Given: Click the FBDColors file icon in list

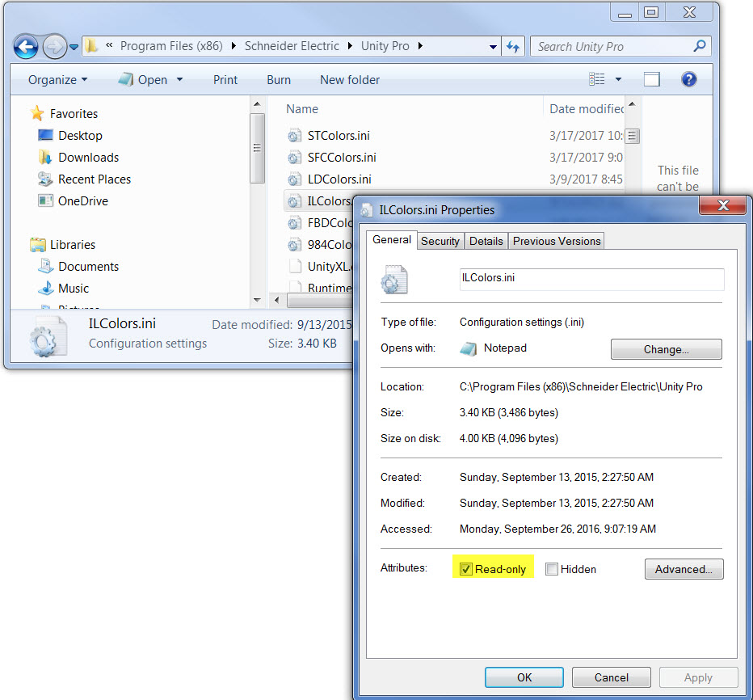Looking at the screenshot, I should (x=294, y=223).
